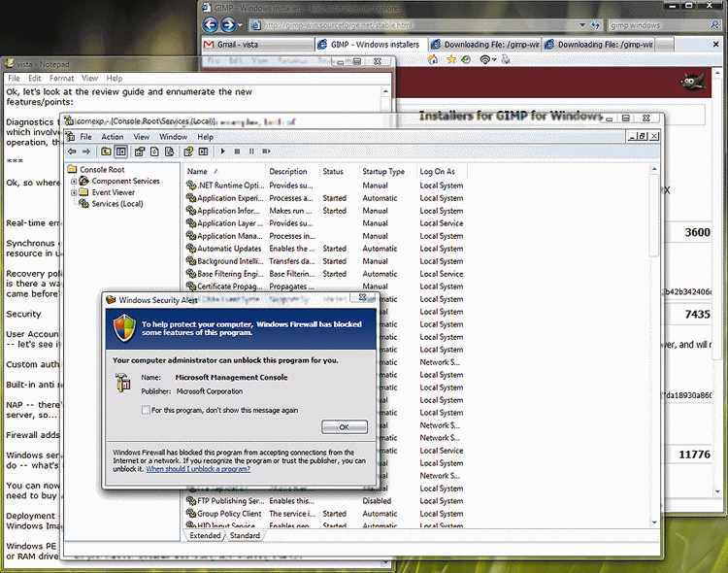Screen dimensions: 728x573
Task: Open "When should I unblock a program?" link
Action: click(x=198, y=469)
